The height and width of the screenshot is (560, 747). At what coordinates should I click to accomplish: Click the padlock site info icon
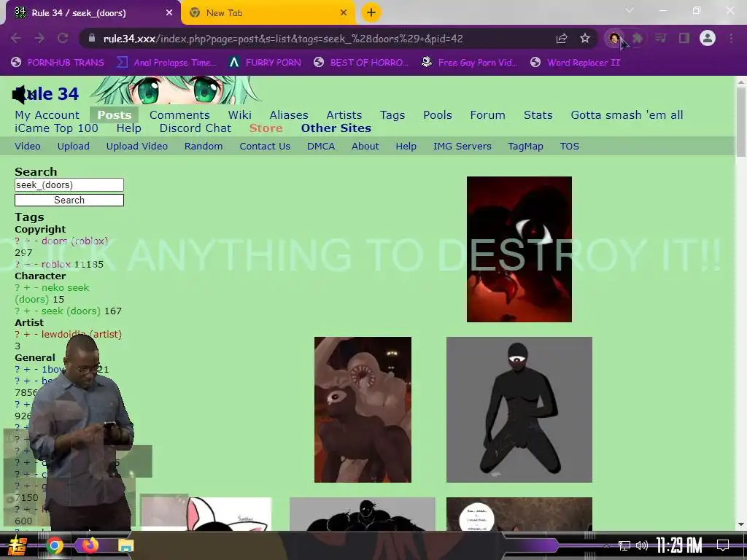(92, 38)
